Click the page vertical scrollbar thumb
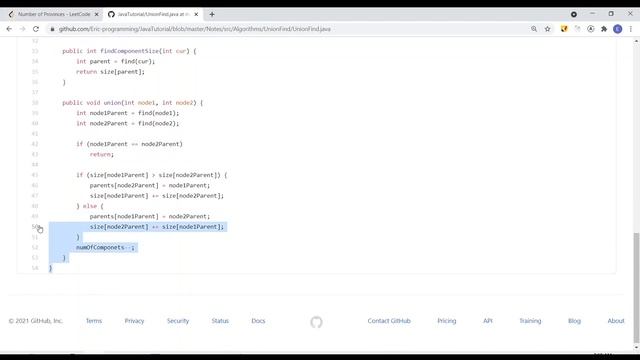The width and height of the screenshot is (640, 360). pyautogui.click(x=636, y=288)
